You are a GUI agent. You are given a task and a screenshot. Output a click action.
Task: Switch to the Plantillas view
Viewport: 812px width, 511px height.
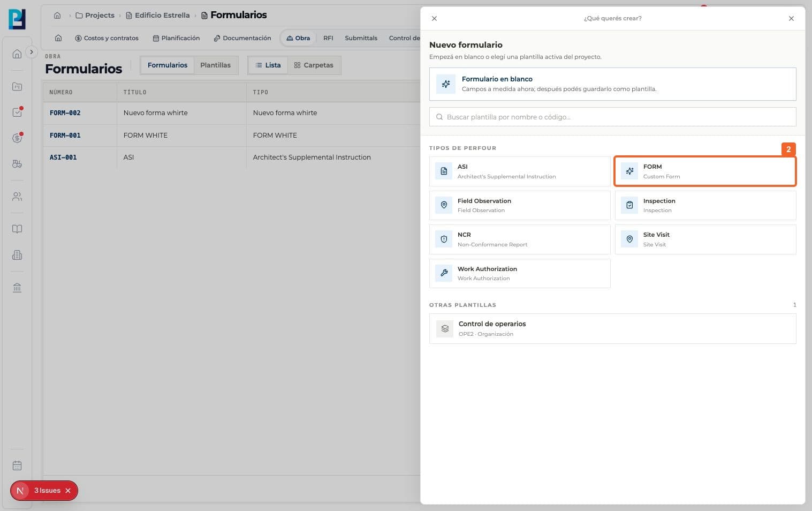click(x=215, y=65)
